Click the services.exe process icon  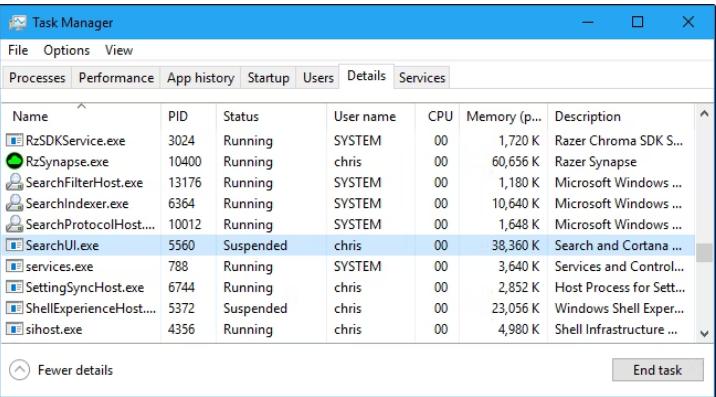coord(14,266)
